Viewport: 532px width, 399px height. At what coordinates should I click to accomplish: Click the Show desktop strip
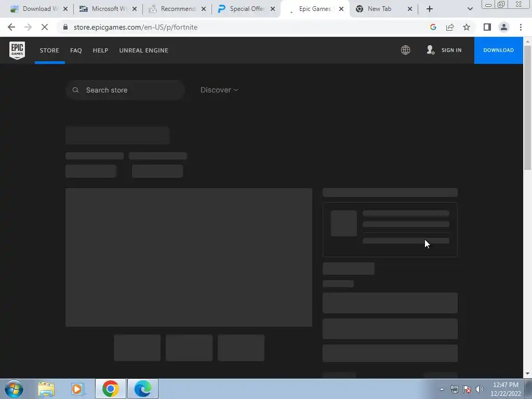tap(528, 389)
